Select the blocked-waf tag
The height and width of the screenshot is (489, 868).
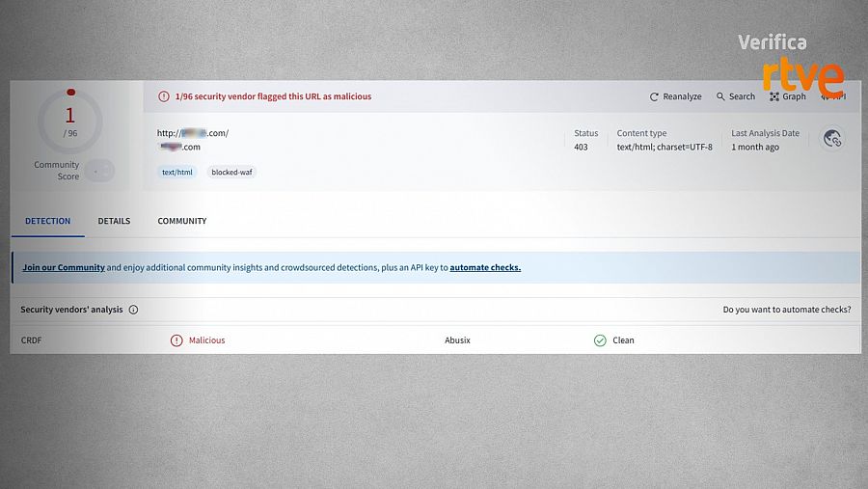[231, 173]
